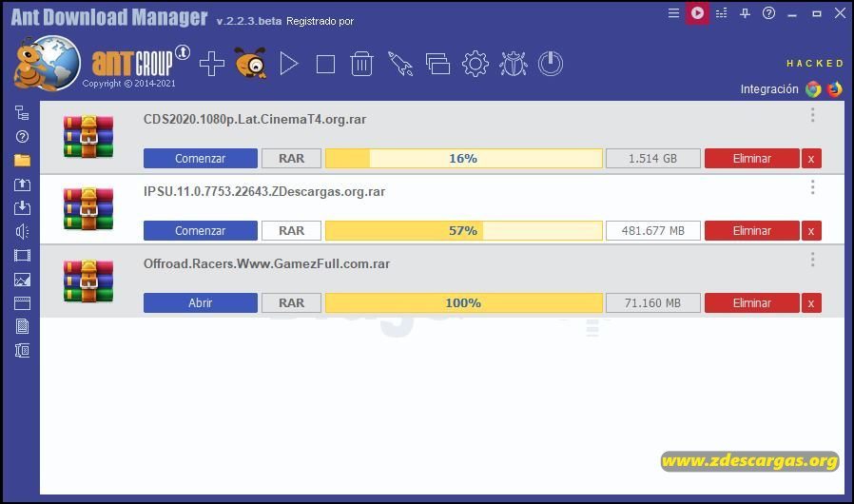This screenshot has width=854, height=504.
Task: Select the archive sidebar icon at bottom
Action: pos(22,350)
